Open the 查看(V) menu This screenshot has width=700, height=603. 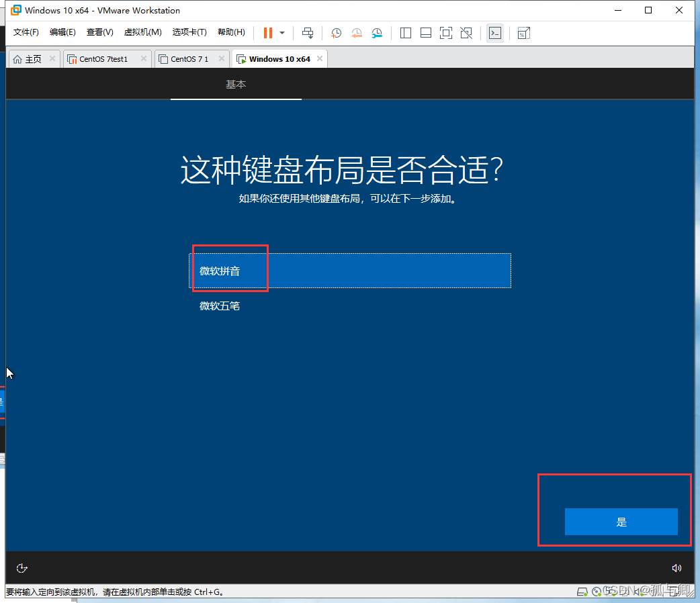[99, 32]
